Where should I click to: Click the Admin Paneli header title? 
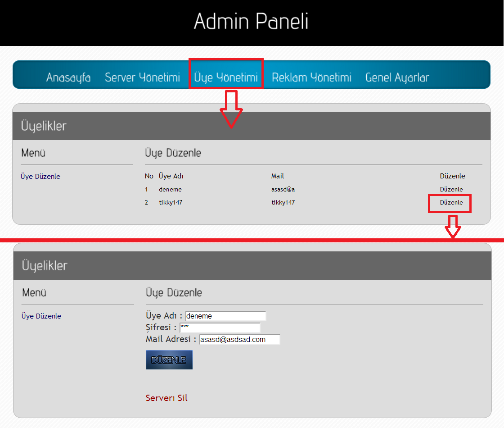click(251, 22)
